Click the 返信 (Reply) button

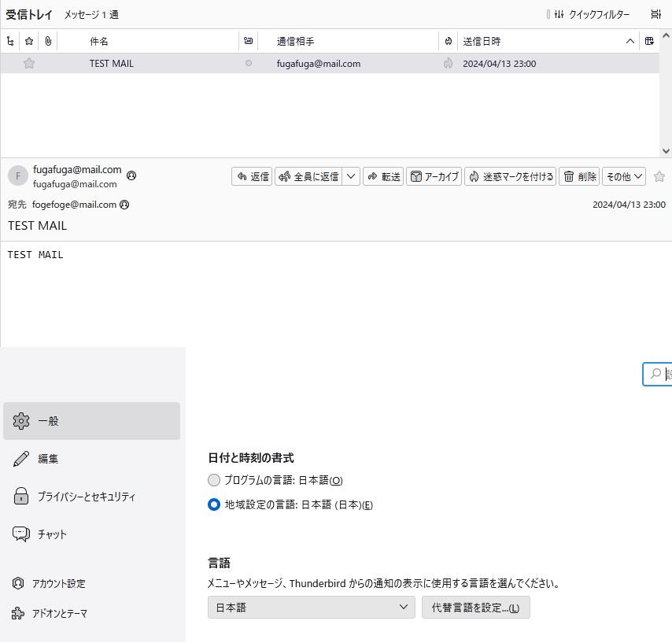point(252,177)
